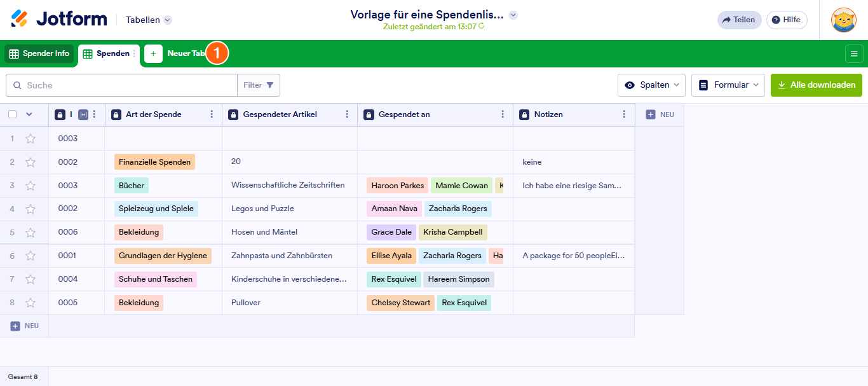The height and width of the screenshot is (386, 868).
Task: Click the ID column lock icon
Action: (x=60, y=114)
